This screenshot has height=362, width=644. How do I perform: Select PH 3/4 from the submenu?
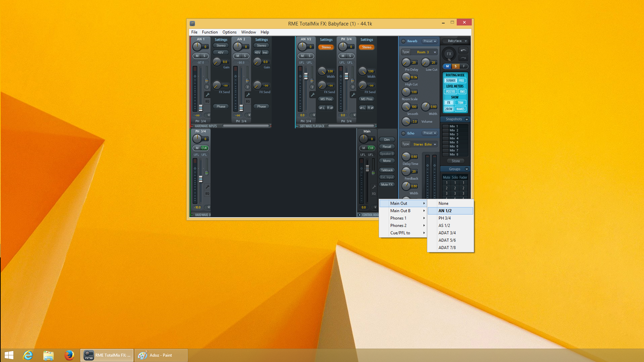tap(445, 218)
